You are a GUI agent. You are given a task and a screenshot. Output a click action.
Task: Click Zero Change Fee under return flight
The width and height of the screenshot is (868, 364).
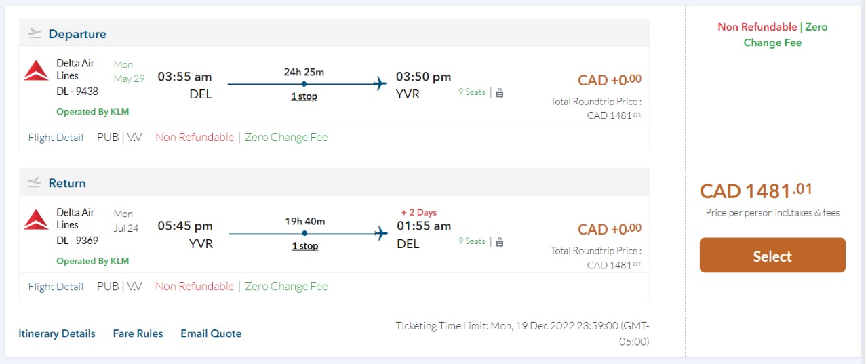click(x=286, y=286)
